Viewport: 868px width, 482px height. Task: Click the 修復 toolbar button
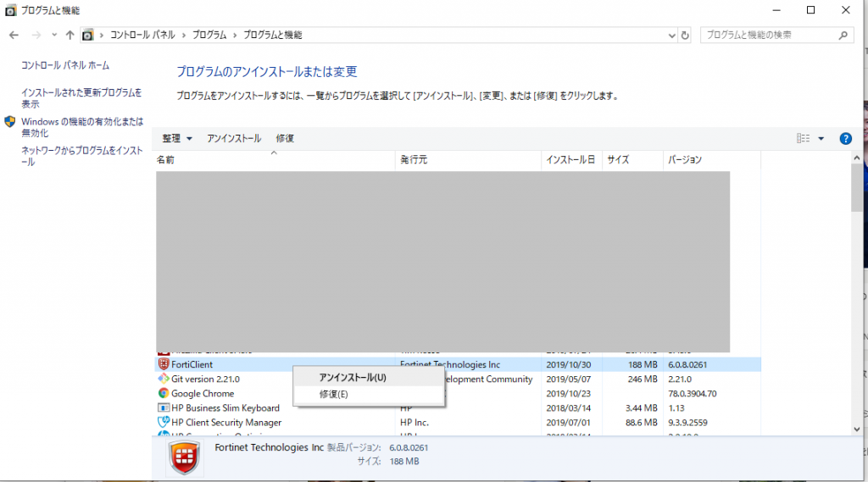point(285,138)
